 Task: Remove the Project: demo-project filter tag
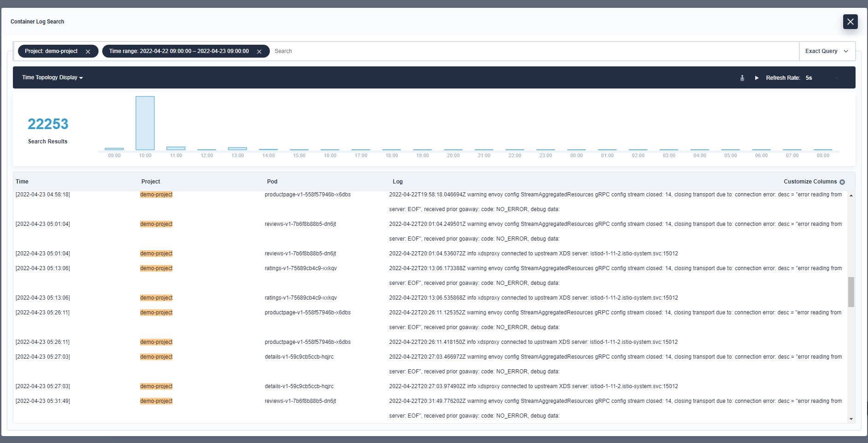(88, 52)
